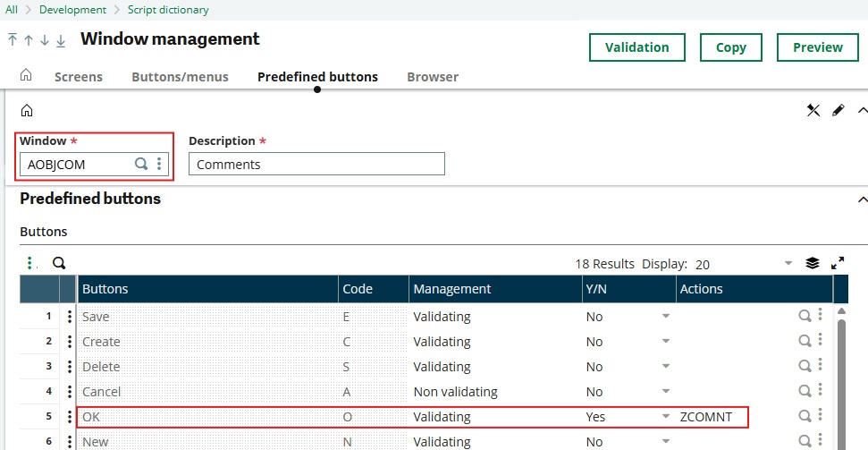Switch to the Screens tab

pos(79,77)
